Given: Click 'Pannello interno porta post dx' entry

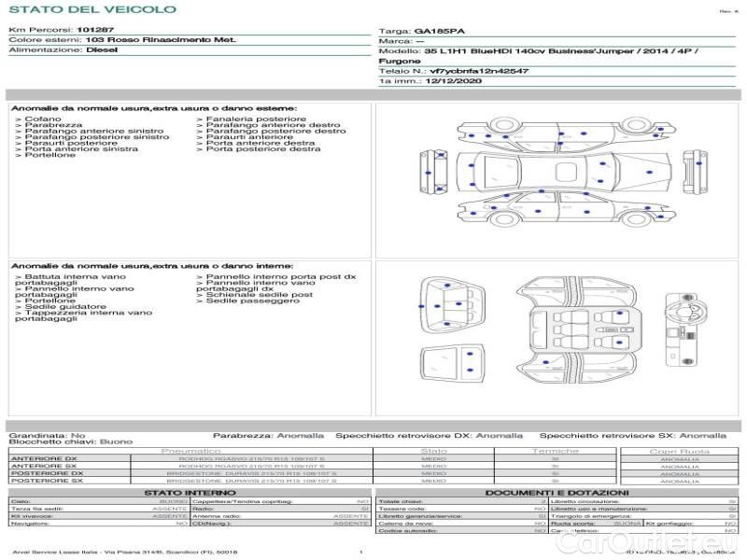Looking at the screenshot, I should pyautogui.click(x=281, y=276).
